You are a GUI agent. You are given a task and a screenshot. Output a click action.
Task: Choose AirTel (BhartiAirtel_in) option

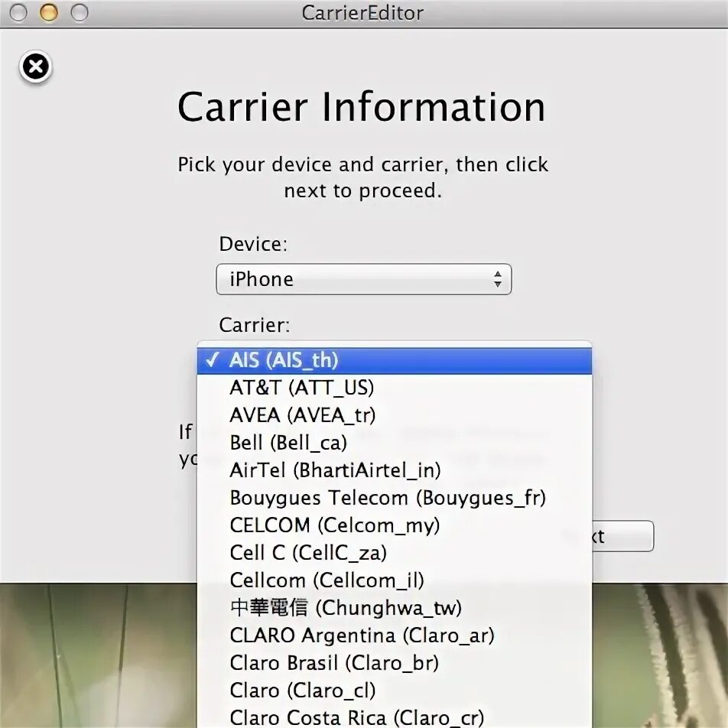[394, 470]
